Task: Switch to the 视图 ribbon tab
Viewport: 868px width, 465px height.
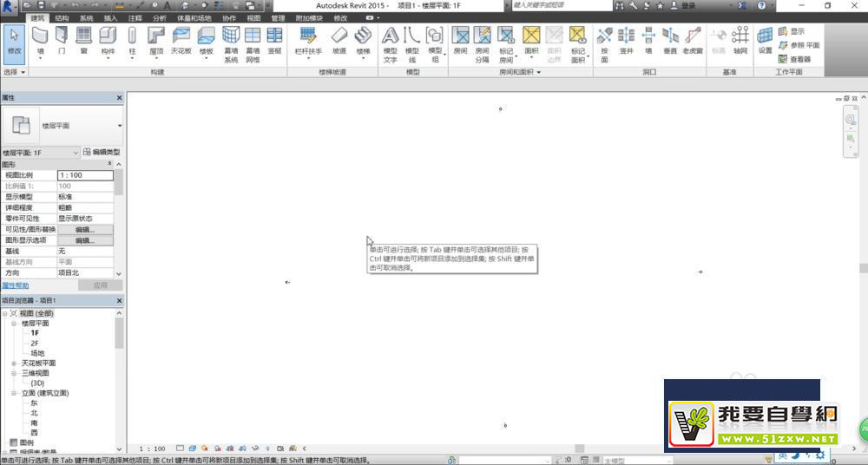Action: (x=253, y=17)
